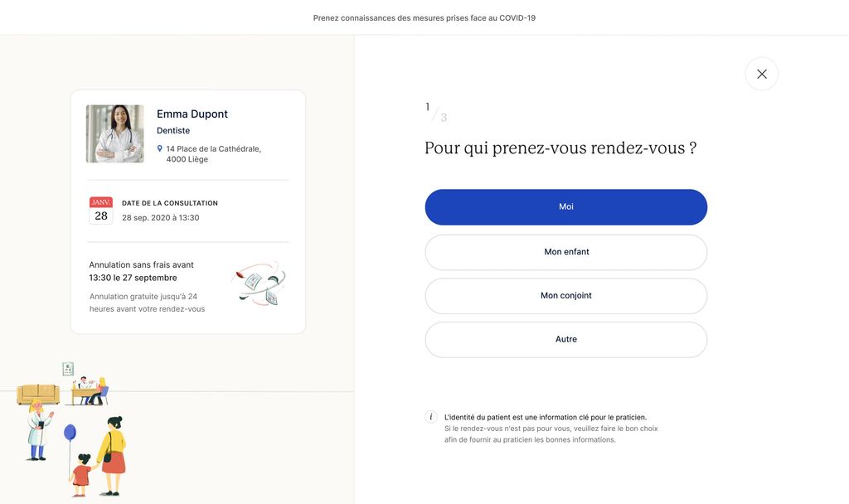Select Moi as the patient

[565, 206]
